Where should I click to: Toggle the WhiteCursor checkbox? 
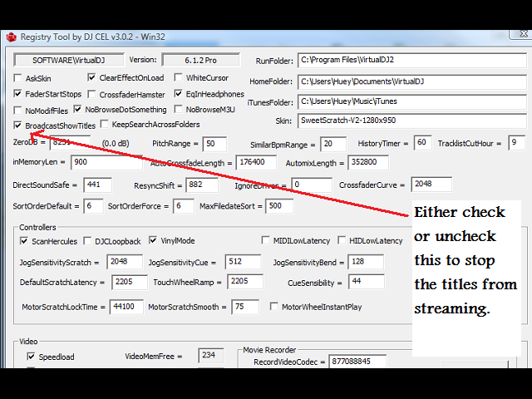[x=178, y=77]
